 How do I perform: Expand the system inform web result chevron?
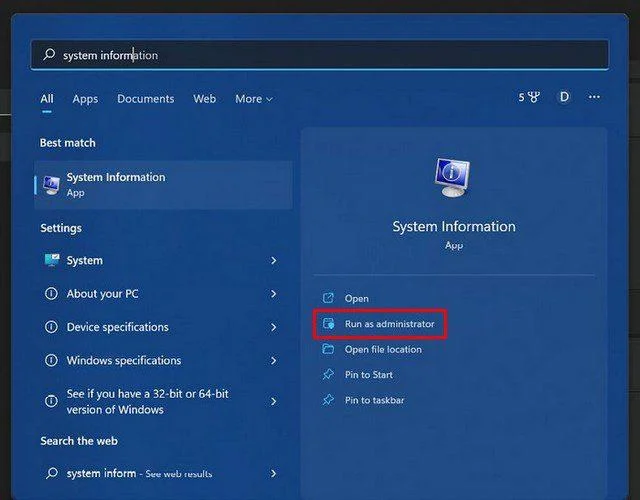point(274,473)
